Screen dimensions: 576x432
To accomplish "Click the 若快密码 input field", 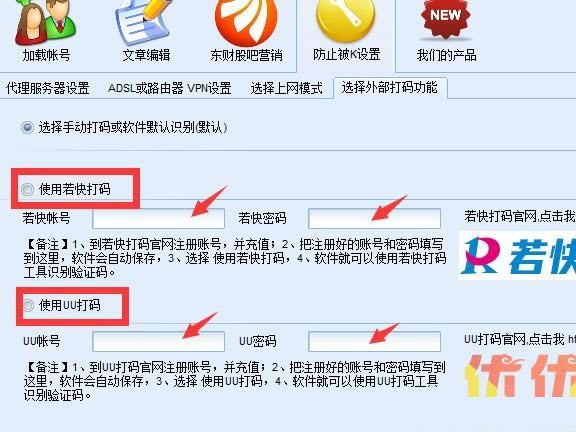I will [x=375, y=219].
